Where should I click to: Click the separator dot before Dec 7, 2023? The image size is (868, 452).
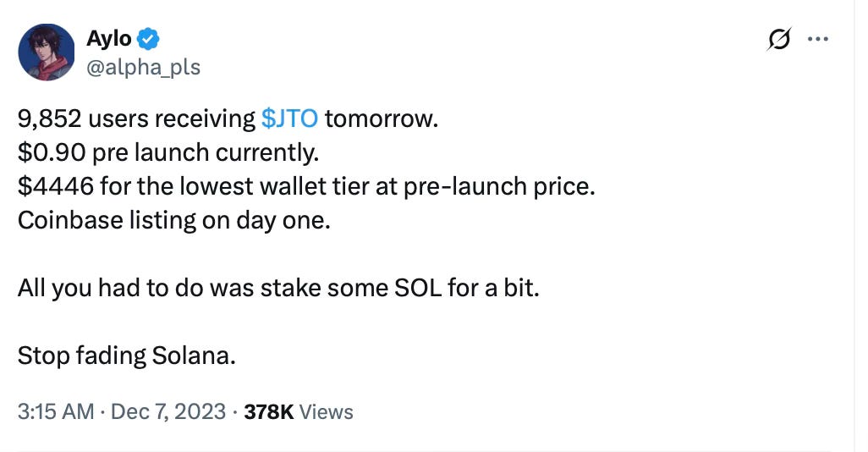point(102,412)
